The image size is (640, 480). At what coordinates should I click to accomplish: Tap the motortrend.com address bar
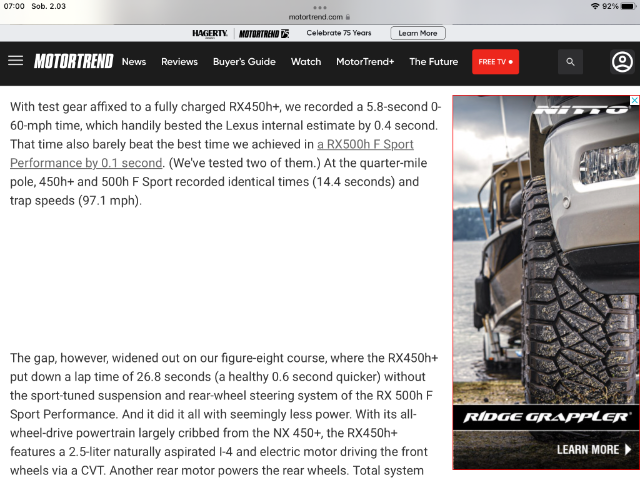(320, 17)
